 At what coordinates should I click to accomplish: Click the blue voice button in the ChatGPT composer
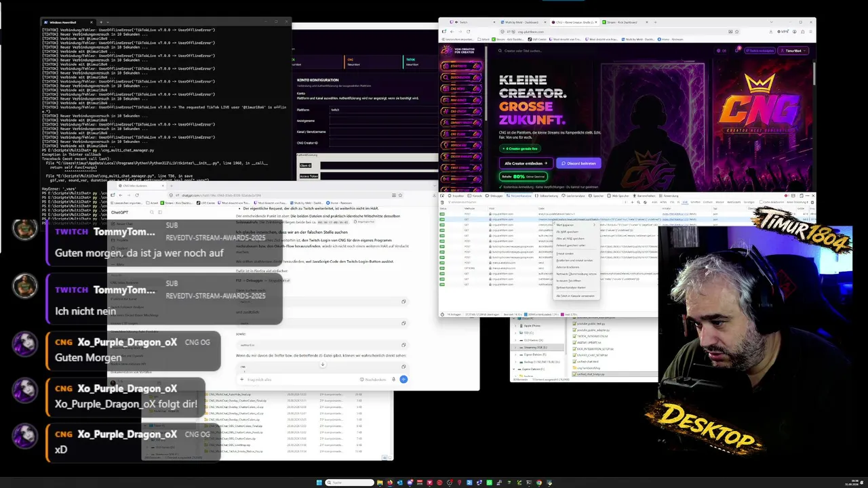click(403, 380)
